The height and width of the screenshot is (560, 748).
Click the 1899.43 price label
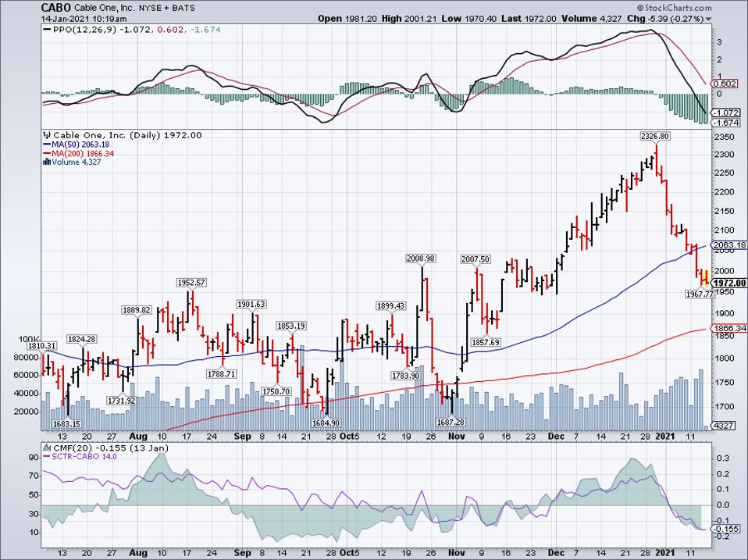coord(390,305)
